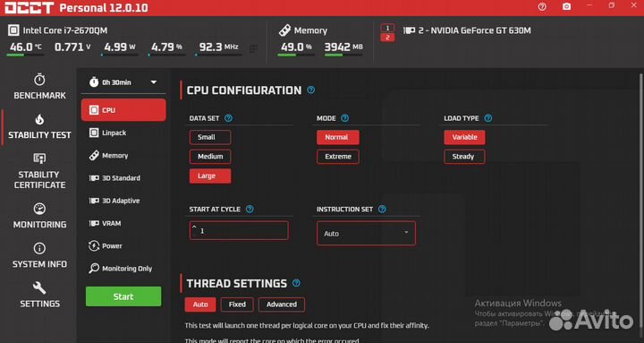The width and height of the screenshot is (644, 343).
Task: Set mode to Extreme
Action: point(337,157)
